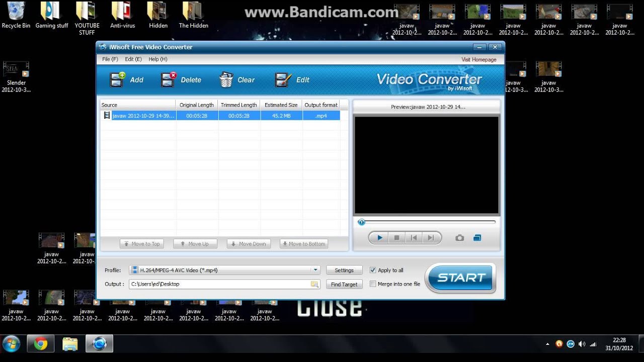
Task: Jump to previous frame in preview
Action: click(x=414, y=238)
